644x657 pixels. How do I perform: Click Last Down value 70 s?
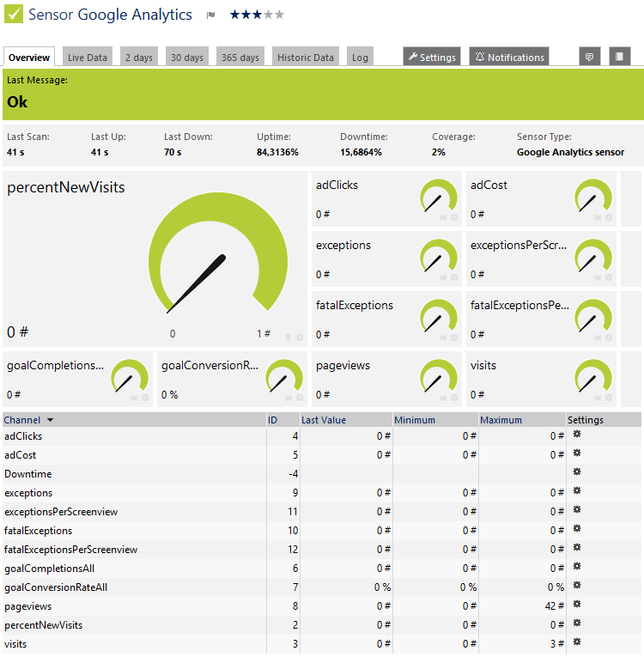coord(173,152)
